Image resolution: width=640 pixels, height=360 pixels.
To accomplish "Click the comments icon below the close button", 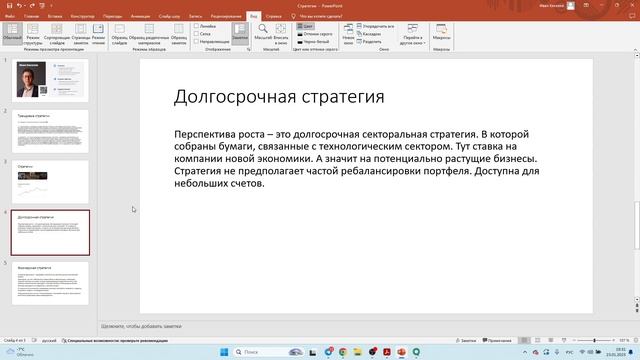I will (632, 16).
